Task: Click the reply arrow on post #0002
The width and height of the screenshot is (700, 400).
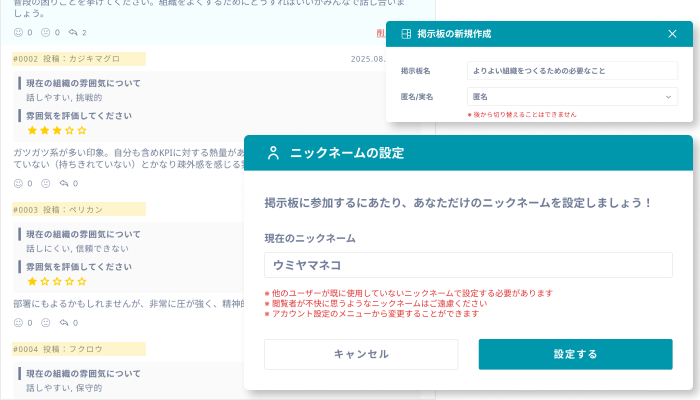Action: click(x=65, y=183)
